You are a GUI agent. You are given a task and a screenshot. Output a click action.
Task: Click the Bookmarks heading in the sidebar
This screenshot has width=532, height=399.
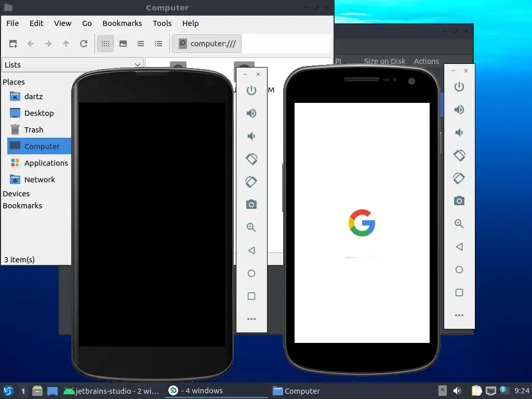click(22, 206)
